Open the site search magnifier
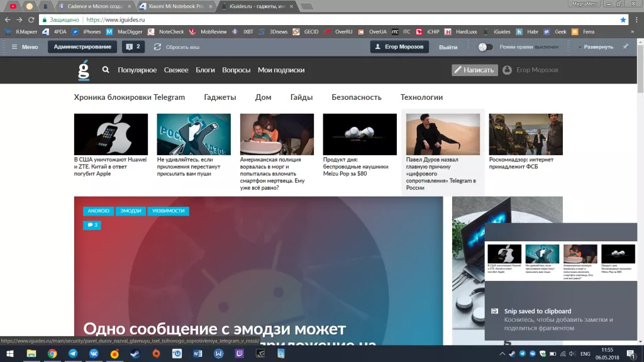Viewport: 644px width, 362px height. coord(106,70)
